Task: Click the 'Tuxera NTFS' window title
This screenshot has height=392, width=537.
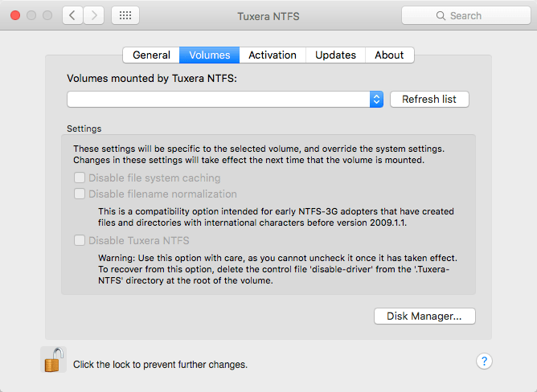Action: pos(268,16)
